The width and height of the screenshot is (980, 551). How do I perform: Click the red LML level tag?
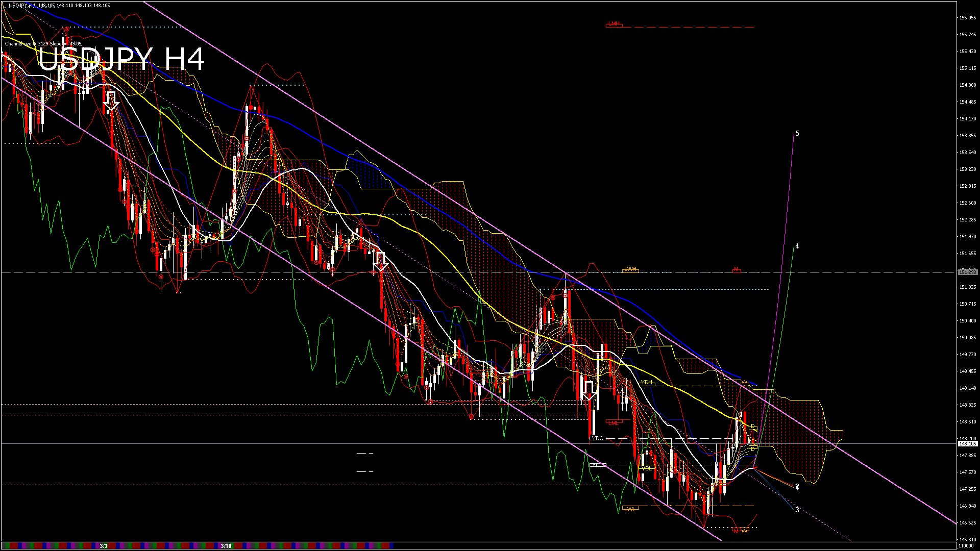(x=614, y=422)
